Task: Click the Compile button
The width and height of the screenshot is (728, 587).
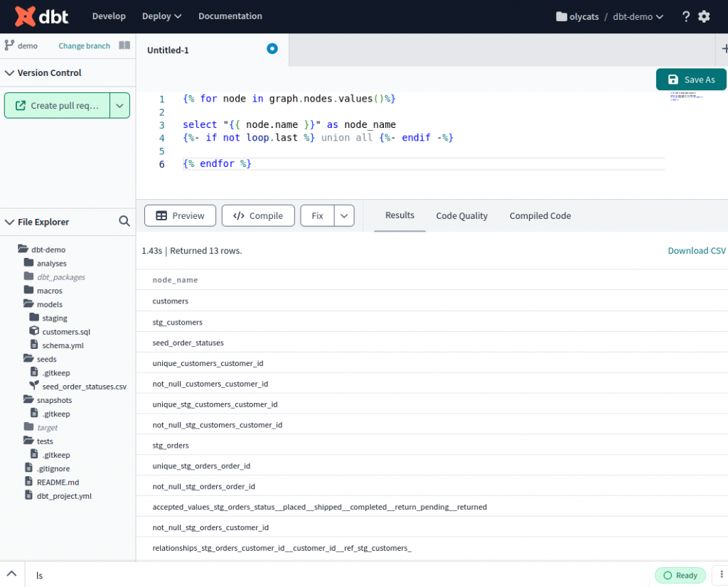Action: (258, 216)
